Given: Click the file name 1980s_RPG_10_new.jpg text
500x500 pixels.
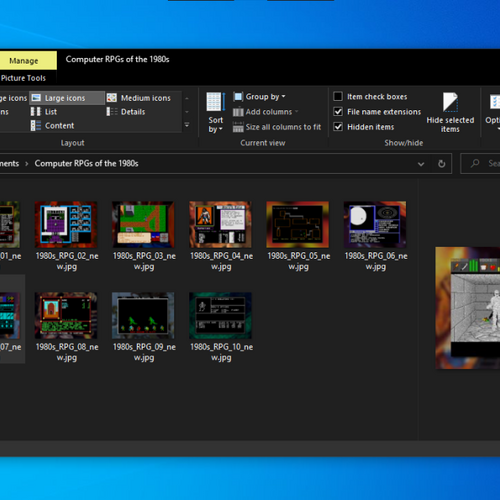Looking at the screenshot, I should coord(221,352).
